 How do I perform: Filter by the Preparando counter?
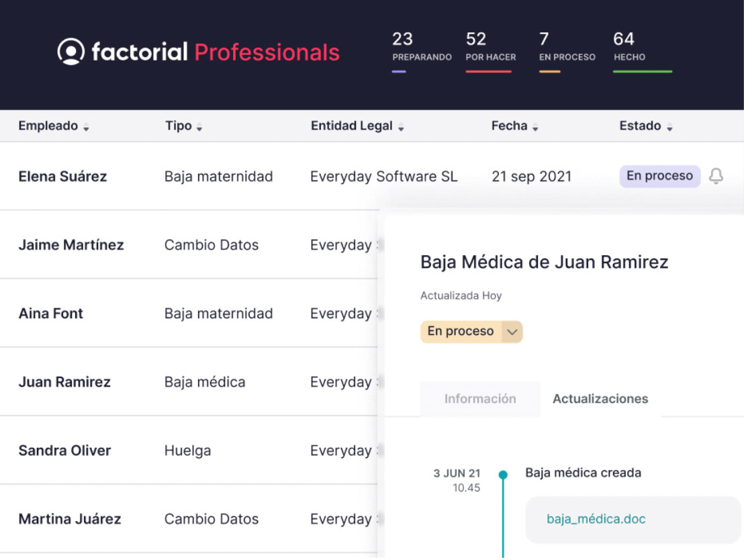pos(421,48)
